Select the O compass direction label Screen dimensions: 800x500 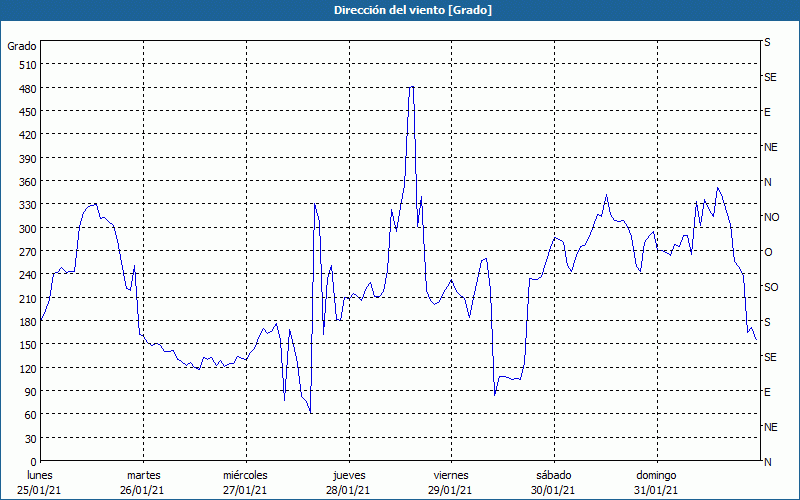767,252
